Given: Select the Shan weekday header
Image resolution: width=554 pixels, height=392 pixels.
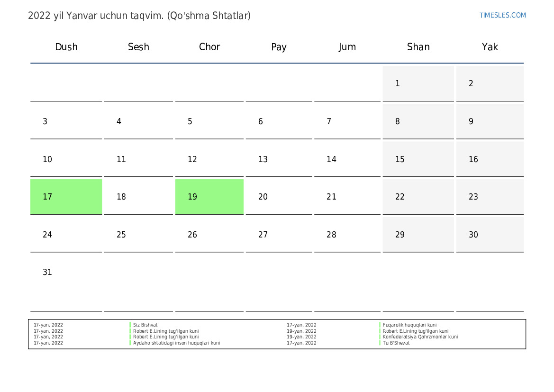Looking at the screenshot, I should click(418, 47).
